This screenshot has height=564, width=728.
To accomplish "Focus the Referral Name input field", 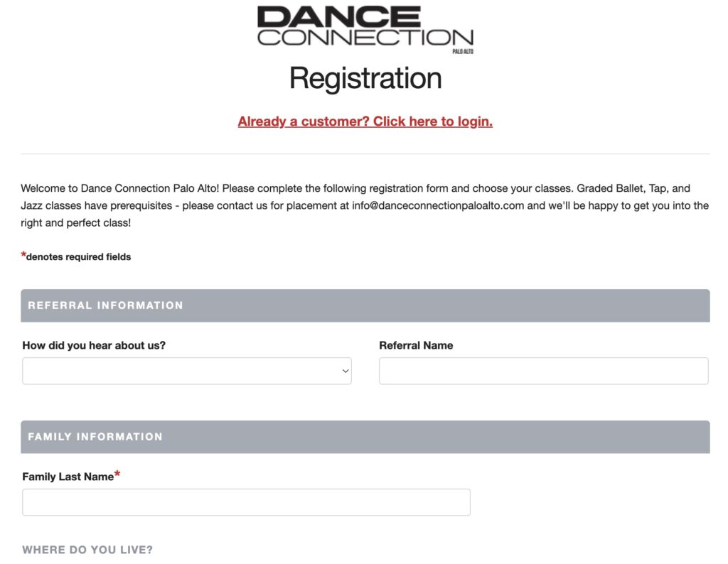I will 544,371.
